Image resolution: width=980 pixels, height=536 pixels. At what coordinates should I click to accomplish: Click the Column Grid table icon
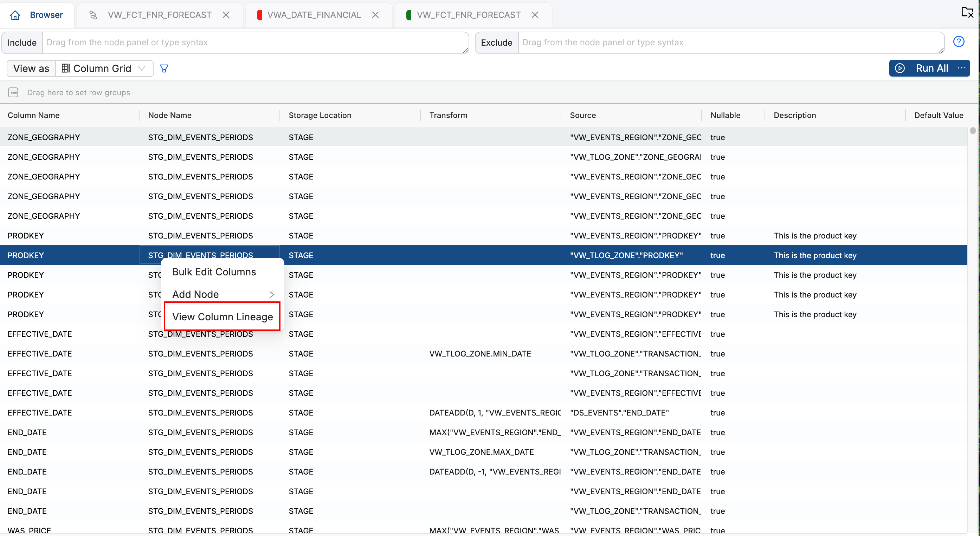coord(65,68)
